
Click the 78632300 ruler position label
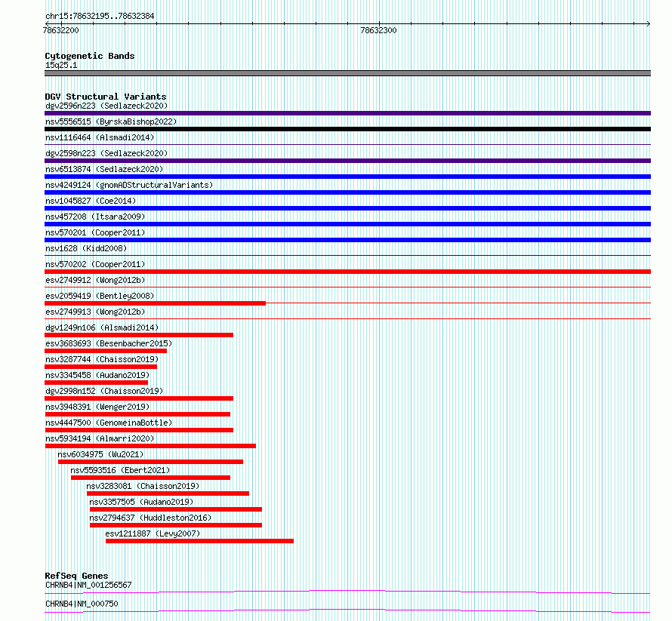pos(378,30)
